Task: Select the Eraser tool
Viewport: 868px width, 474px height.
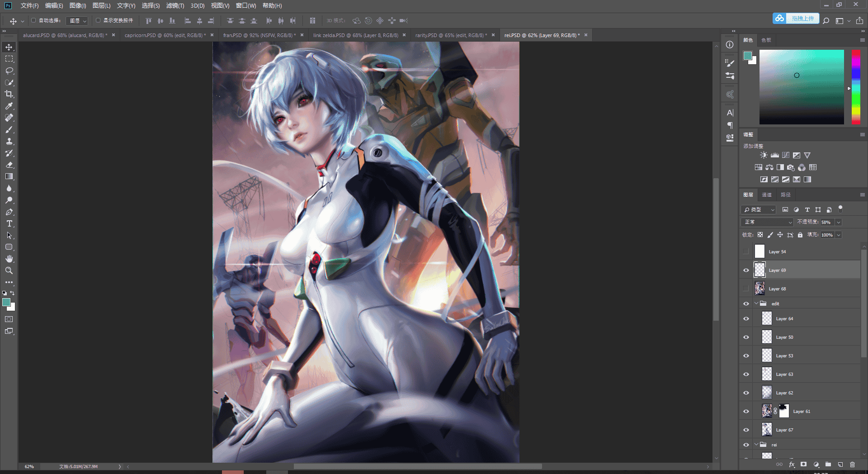Action: 9,165
